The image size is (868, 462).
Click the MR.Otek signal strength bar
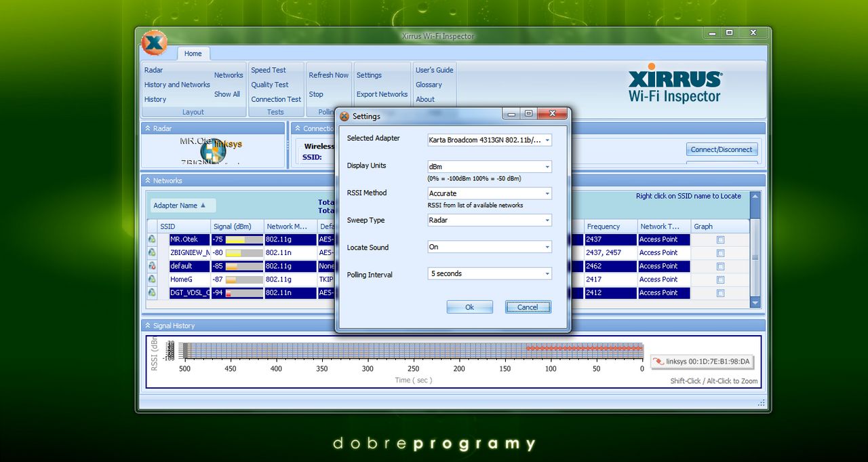coord(244,239)
